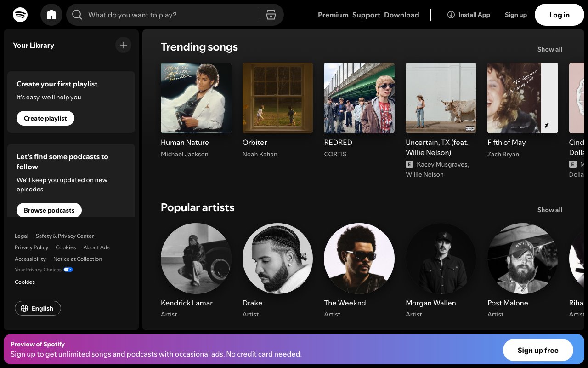Open Uncertain, TX cover art
The height and width of the screenshot is (368, 588).
pyautogui.click(x=441, y=98)
